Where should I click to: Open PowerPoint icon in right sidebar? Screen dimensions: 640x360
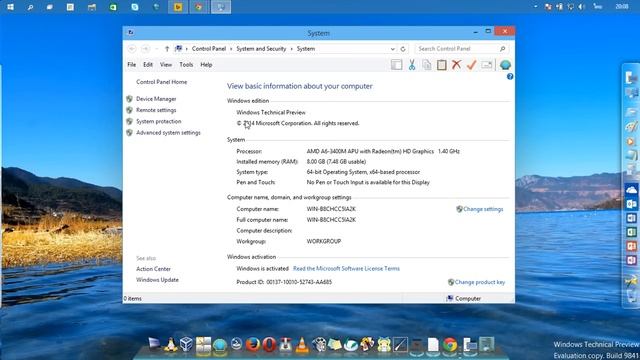pyautogui.click(x=631, y=246)
